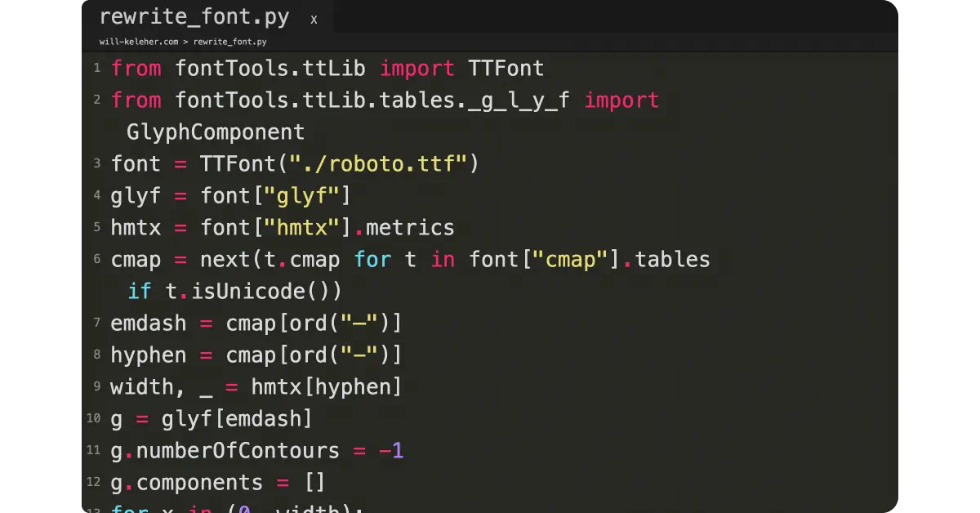
Task: Click line number 6 in gutter
Action: (x=96, y=260)
